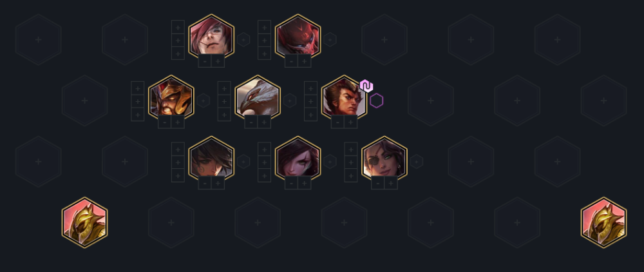The height and width of the screenshot is (272, 644).
Task: Add bottom item slot for dark-red-haired woman
Action: (264, 175)
